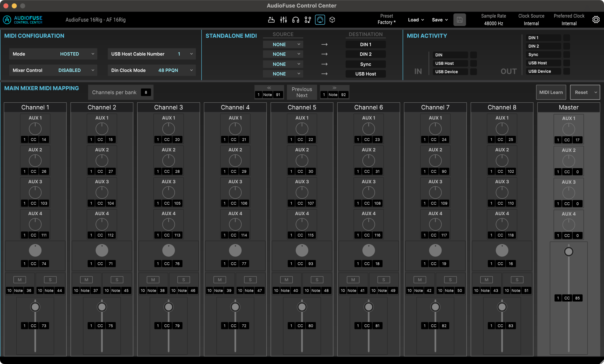
Task: Click Channel 2 AUX 2 knob
Action: [x=102, y=161]
